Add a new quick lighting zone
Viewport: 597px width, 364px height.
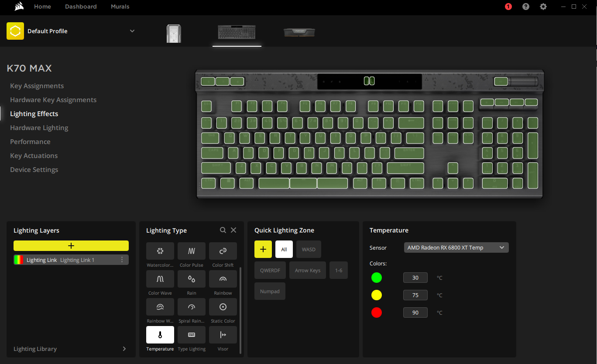click(x=263, y=249)
